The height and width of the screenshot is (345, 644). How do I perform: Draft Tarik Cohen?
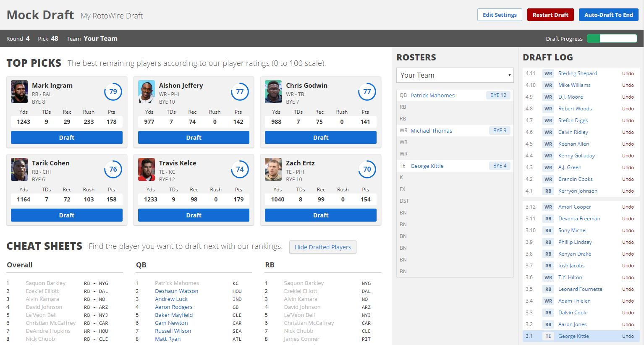coord(67,215)
